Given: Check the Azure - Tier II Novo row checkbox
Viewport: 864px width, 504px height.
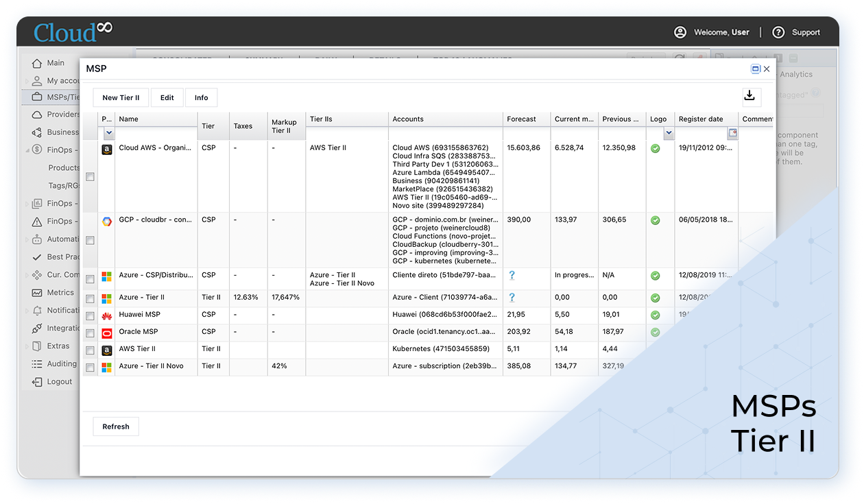Looking at the screenshot, I should coord(90,368).
